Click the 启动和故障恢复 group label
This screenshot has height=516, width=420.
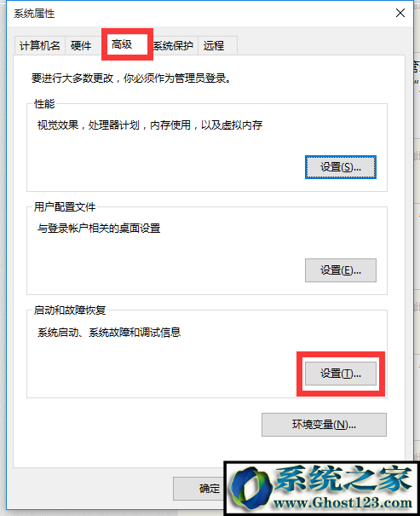point(70,310)
